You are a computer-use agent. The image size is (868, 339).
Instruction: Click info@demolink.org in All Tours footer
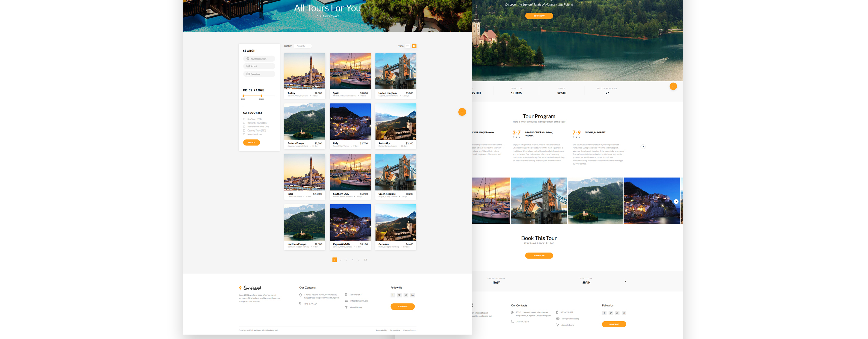[359, 301]
